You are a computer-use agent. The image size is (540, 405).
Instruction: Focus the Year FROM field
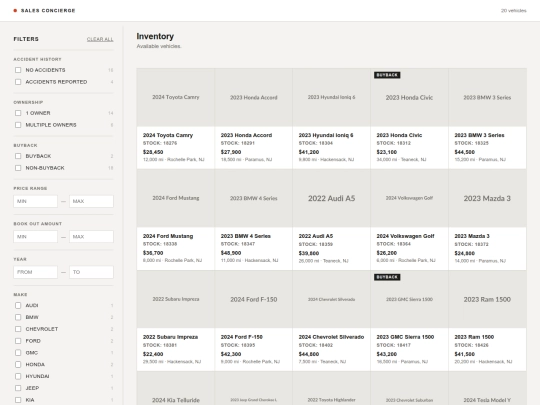35,272
